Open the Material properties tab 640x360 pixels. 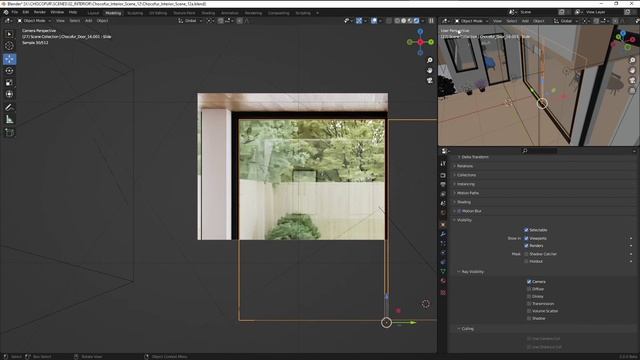pyautogui.click(x=443, y=281)
